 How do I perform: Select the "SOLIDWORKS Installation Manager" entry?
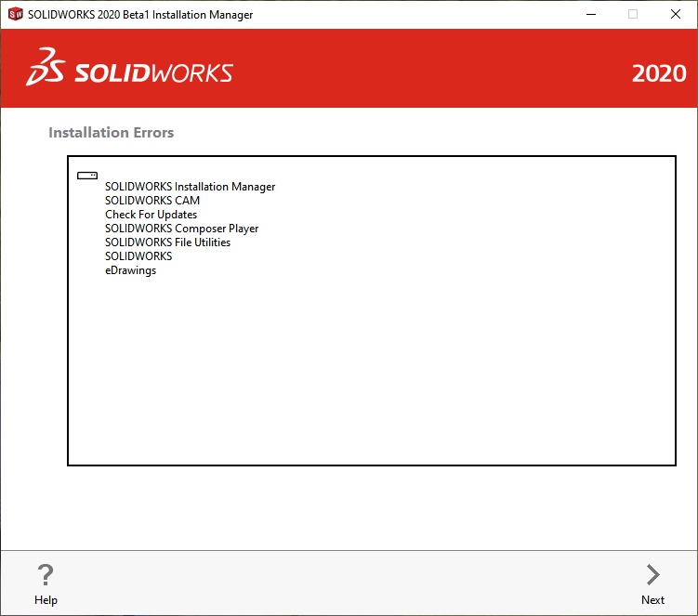191,187
